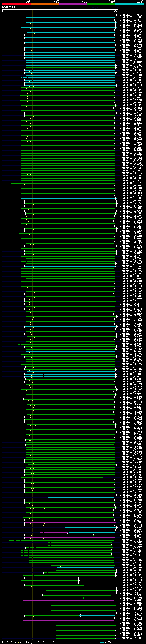This screenshot has width=146, height=644.
Task: Click the Large gaps legend text
Action: (x=28, y=642)
